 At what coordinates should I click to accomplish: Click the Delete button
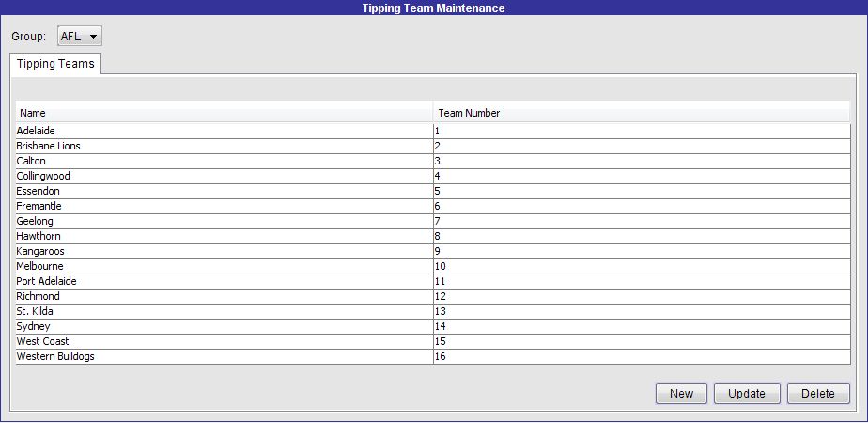818,394
